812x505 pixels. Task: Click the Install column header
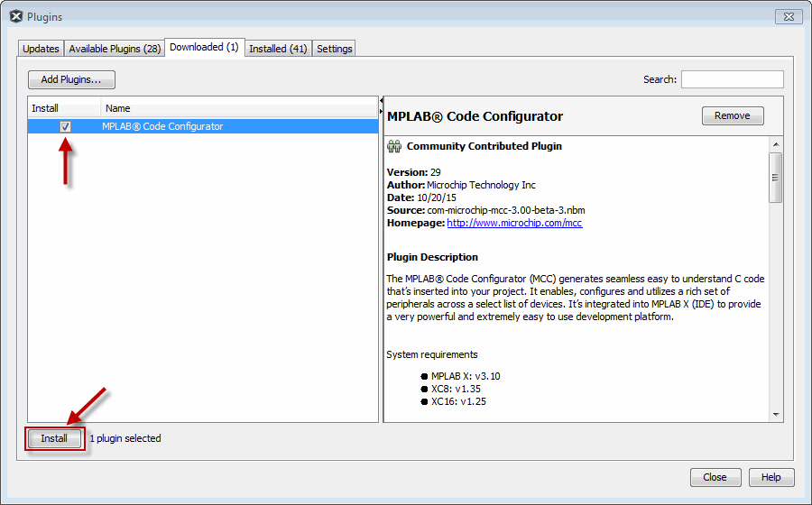pos(63,108)
